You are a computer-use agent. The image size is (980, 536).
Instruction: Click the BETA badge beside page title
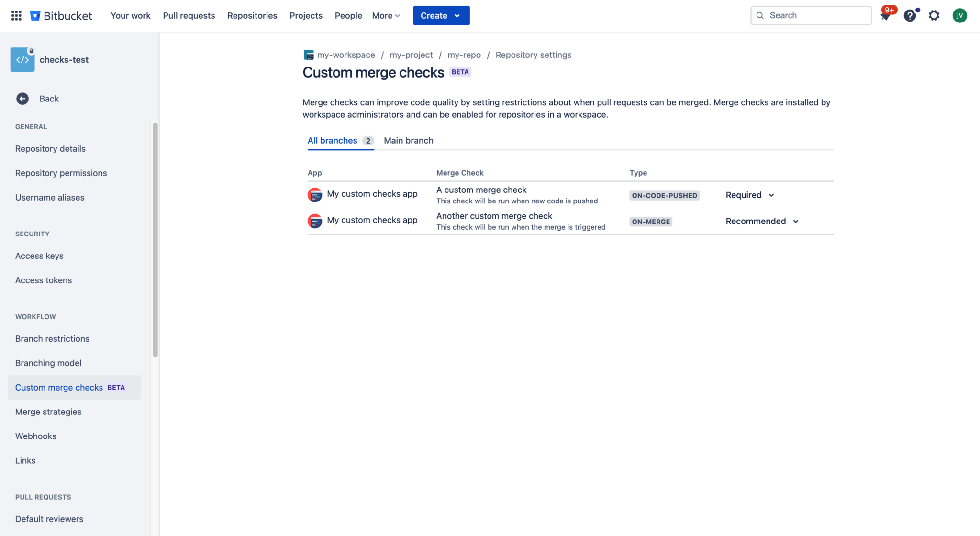460,72
